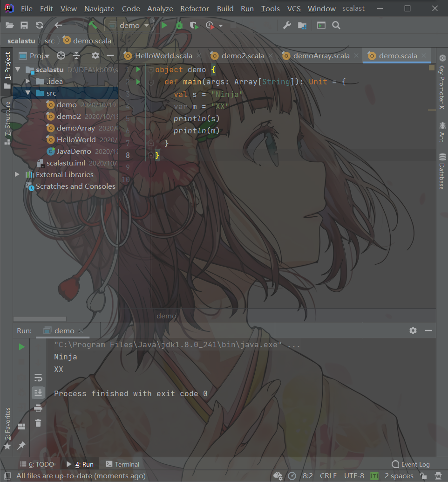This screenshot has width=448, height=482.
Task: Clear the Run console with trash icon
Action: click(38, 423)
